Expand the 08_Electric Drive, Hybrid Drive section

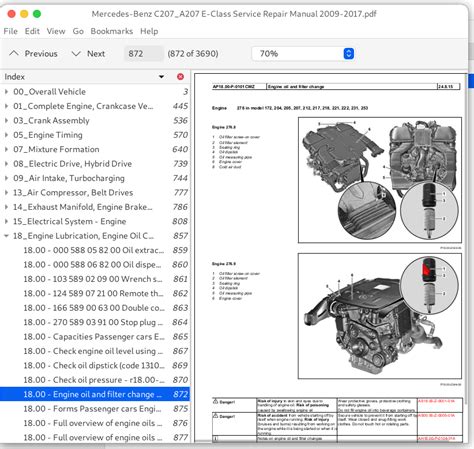pos(6,164)
